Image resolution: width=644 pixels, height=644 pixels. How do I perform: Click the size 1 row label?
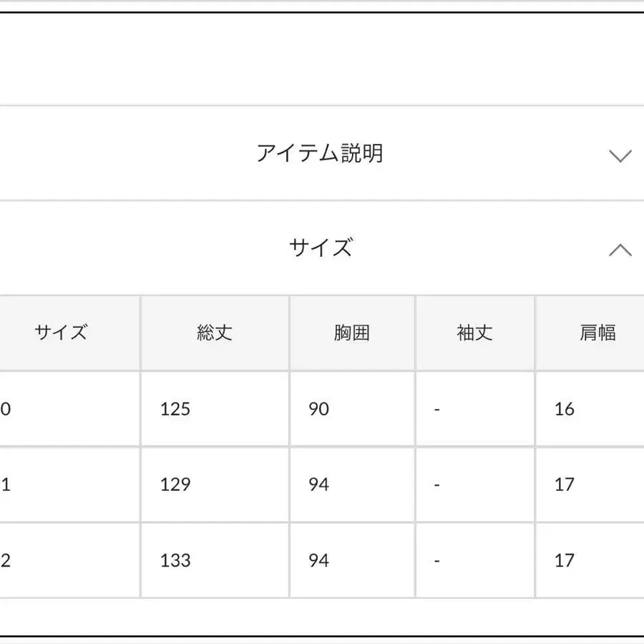4,485
